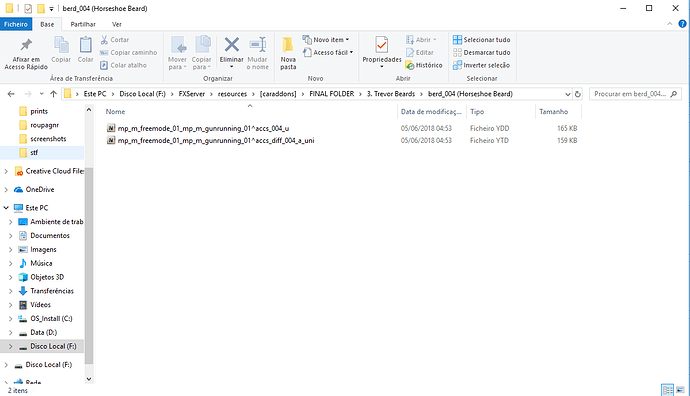Sort by Tipo column header
This screenshot has width=690, height=396.
tap(477, 112)
